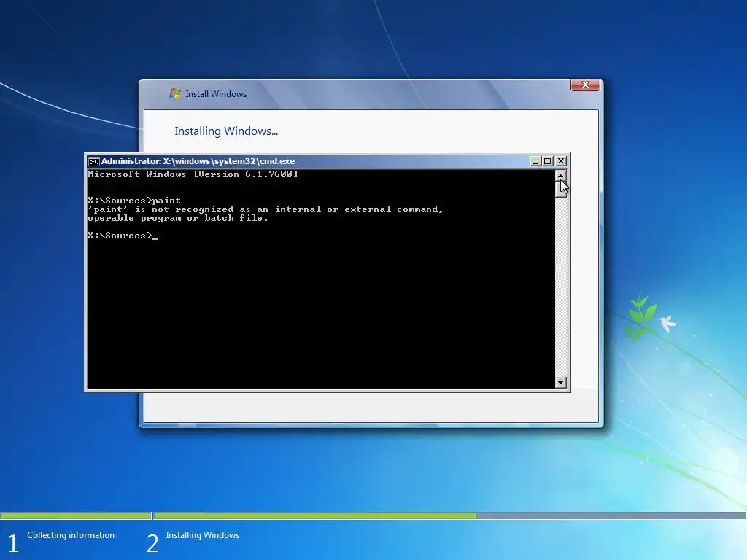Screen dimensions: 747x560
Task: Close the Administrator cmd.exe window
Action: click(x=561, y=161)
